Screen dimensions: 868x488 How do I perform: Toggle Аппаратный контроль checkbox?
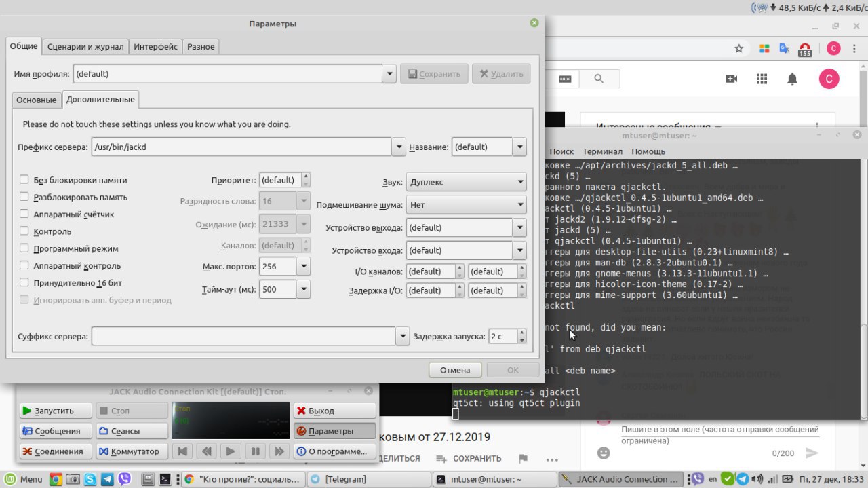pyautogui.click(x=24, y=265)
